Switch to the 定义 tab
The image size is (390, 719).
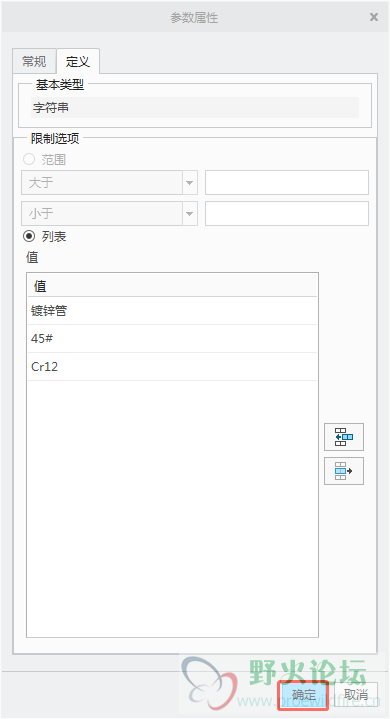point(77,61)
